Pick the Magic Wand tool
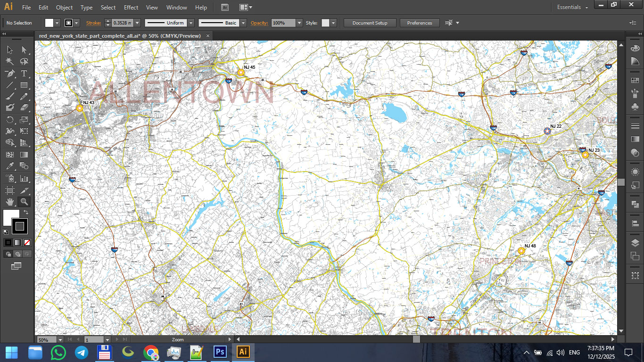This screenshot has width=644, height=362. pyautogui.click(x=9, y=62)
